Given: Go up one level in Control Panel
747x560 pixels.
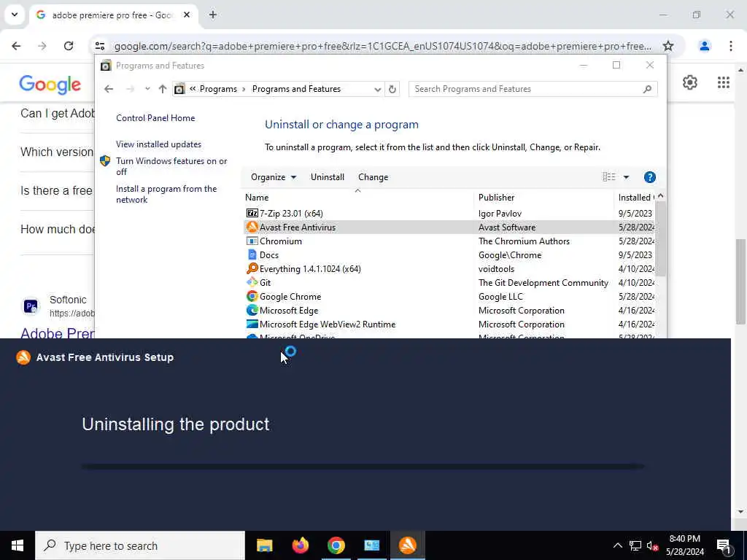Looking at the screenshot, I should (163, 89).
